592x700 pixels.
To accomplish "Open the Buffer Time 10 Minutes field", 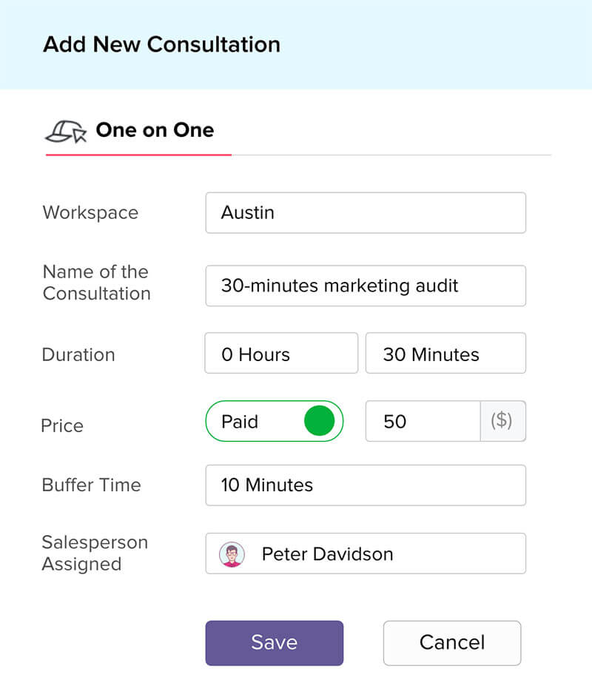I will point(366,485).
